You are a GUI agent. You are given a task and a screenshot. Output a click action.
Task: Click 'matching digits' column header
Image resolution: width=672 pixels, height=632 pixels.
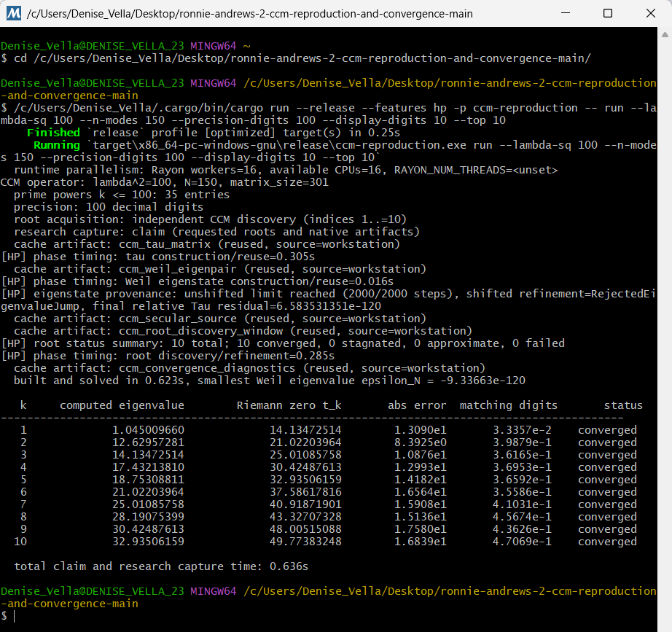pos(508,405)
